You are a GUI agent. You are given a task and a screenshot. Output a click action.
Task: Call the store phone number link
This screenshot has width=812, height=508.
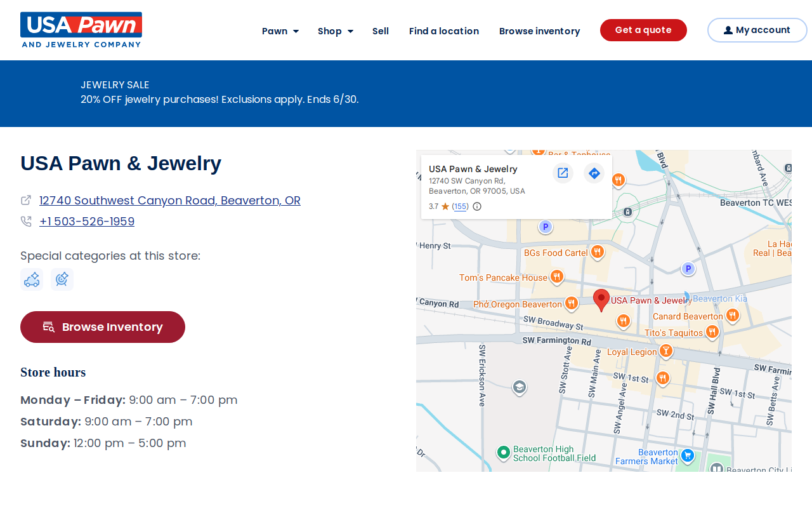[x=87, y=222]
